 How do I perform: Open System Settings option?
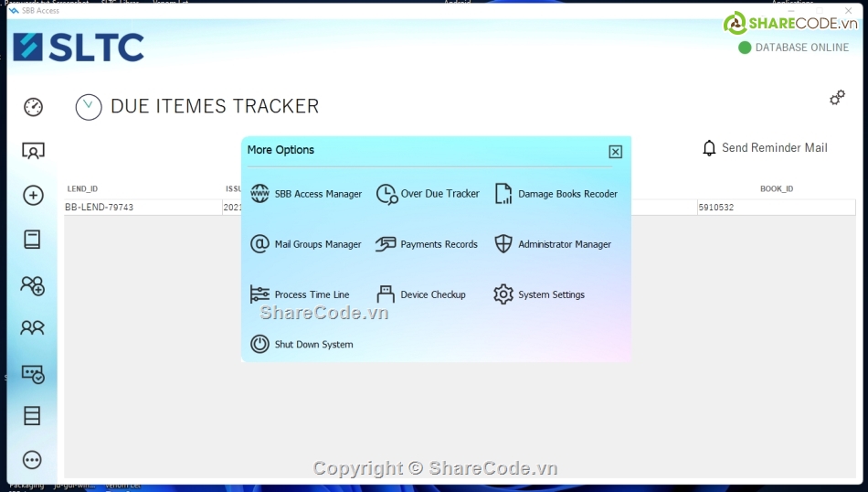pos(539,294)
